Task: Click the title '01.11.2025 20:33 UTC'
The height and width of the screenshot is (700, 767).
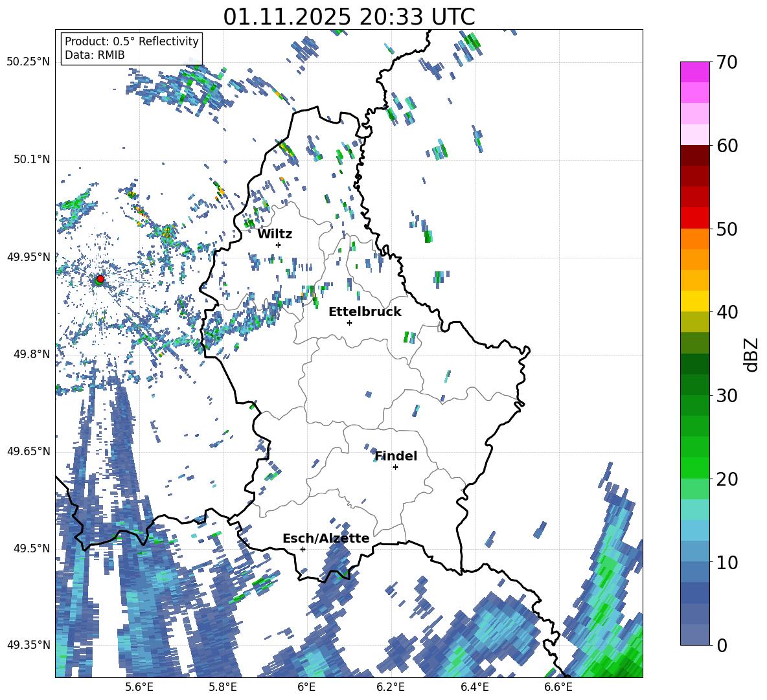Action: point(349,17)
